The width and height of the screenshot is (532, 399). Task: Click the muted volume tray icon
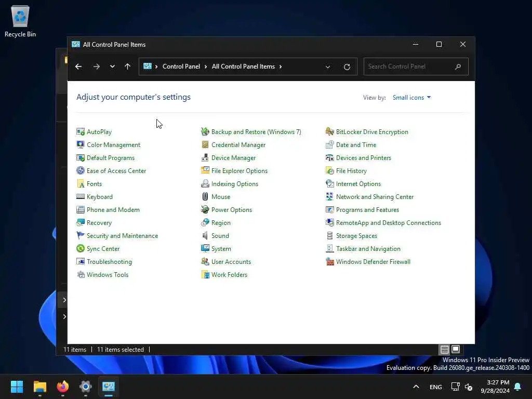(x=469, y=387)
